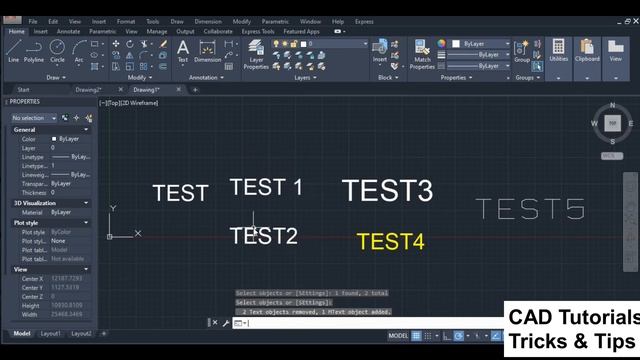Activate the Scale tool
The width and height of the screenshot is (640, 360).
point(130,66)
